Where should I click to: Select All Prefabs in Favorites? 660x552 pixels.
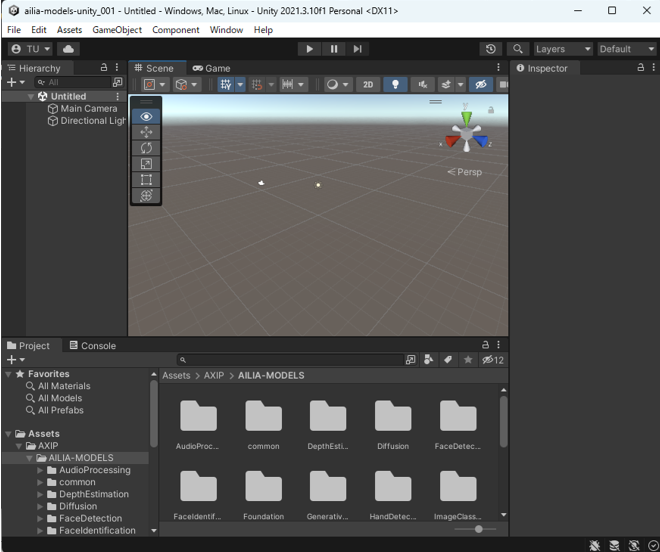[60, 410]
